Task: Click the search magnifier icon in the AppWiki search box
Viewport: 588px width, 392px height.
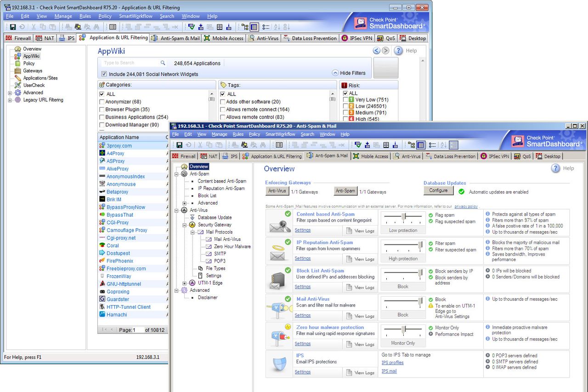Action: point(163,63)
